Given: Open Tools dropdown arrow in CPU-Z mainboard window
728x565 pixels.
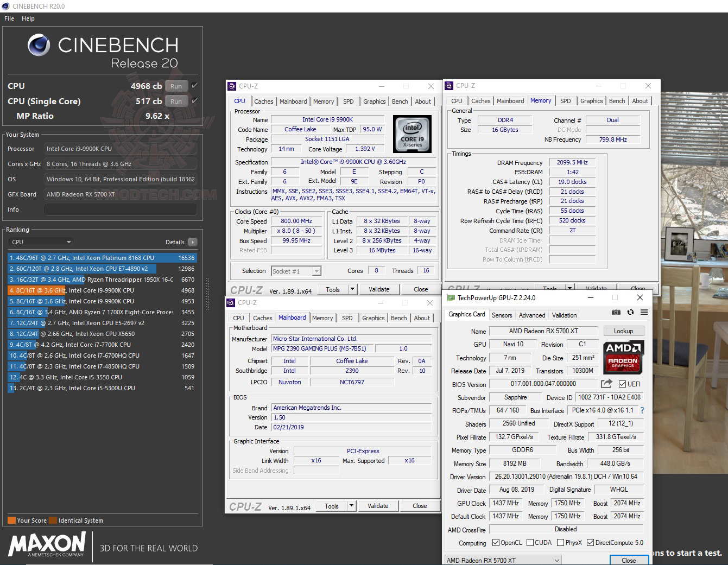Looking at the screenshot, I should pyautogui.click(x=351, y=506).
